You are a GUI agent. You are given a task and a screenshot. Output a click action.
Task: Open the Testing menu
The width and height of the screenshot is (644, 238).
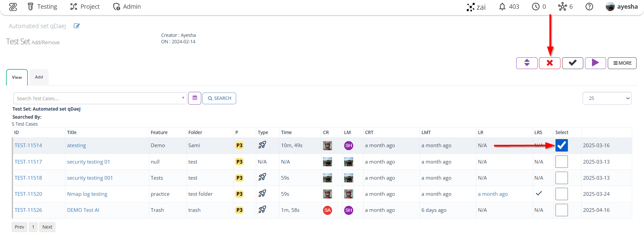click(x=42, y=7)
